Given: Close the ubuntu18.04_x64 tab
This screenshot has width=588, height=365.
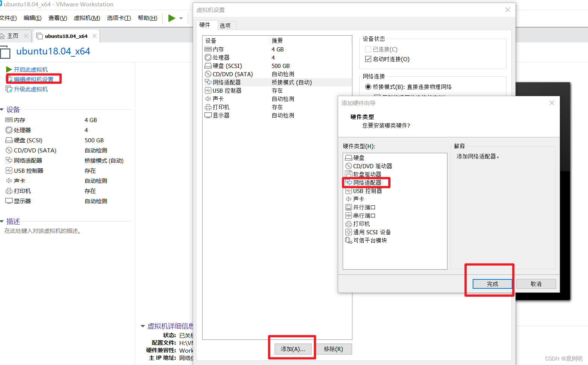Looking at the screenshot, I should [x=94, y=36].
